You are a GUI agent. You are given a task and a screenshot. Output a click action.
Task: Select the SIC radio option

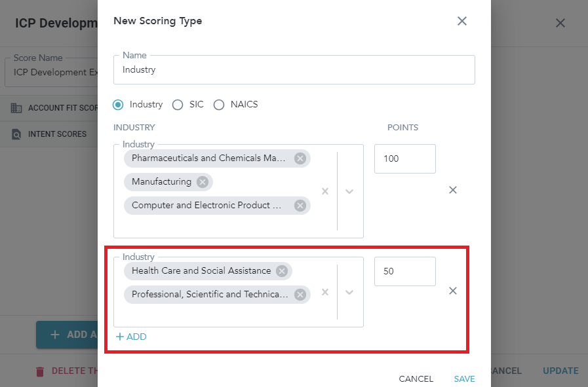pos(178,105)
